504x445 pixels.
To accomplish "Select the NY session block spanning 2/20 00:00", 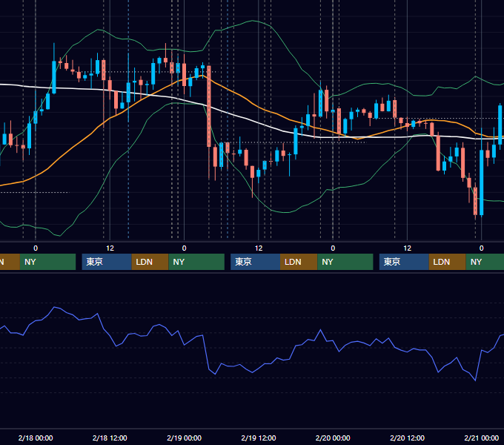I will [345, 262].
